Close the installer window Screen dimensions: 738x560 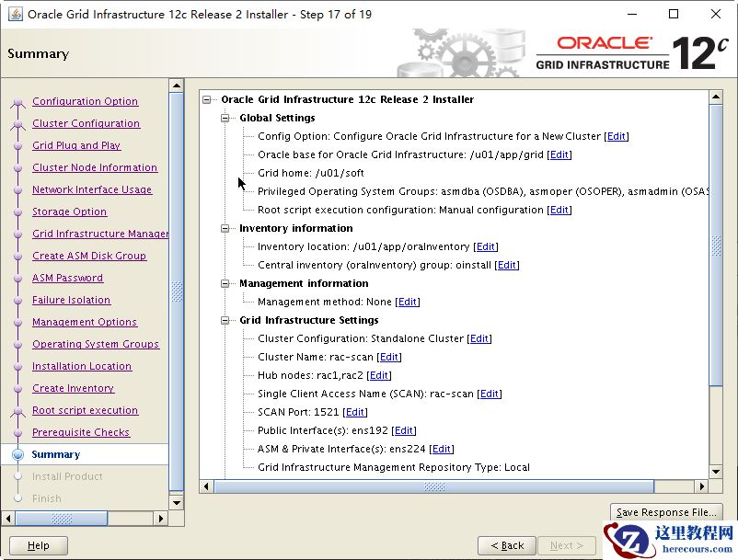coord(715,14)
